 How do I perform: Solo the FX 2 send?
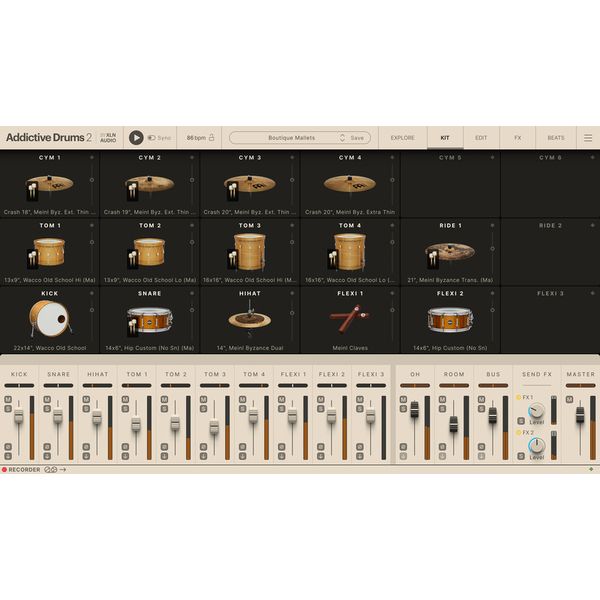pos(521,456)
